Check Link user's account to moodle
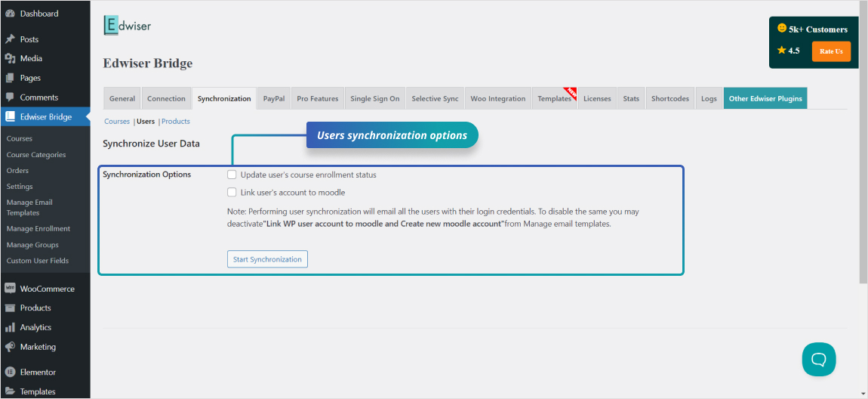 pyautogui.click(x=232, y=192)
